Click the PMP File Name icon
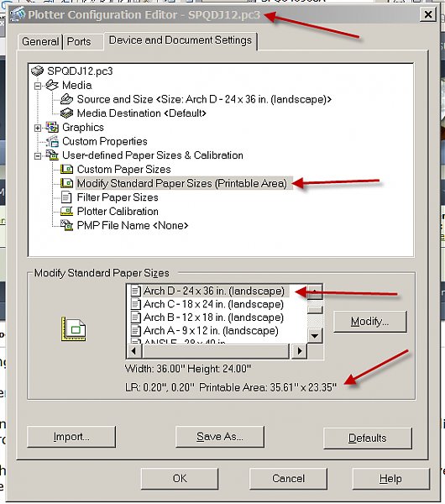This screenshot has width=445, height=504. coord(66,225)
